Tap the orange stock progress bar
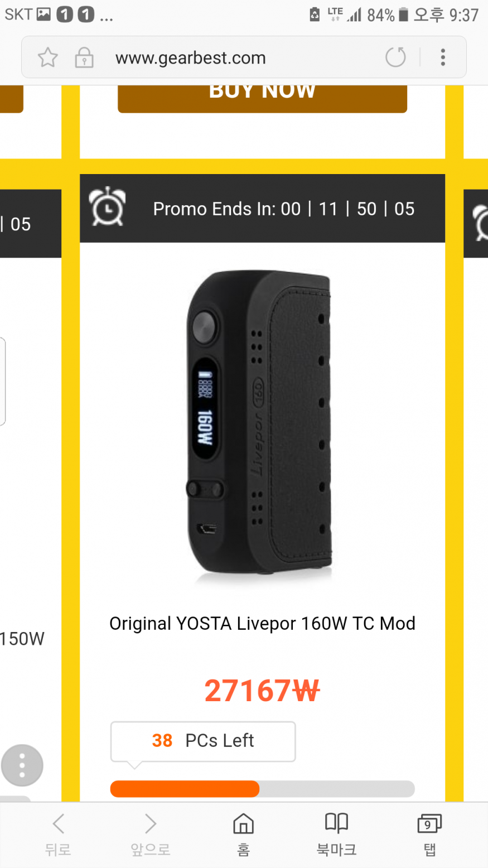 pos(262,789)
